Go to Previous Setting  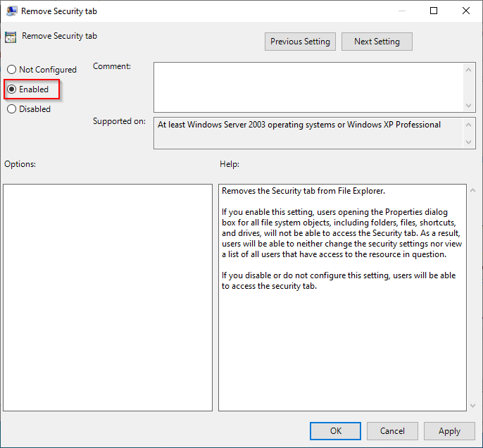300,42
